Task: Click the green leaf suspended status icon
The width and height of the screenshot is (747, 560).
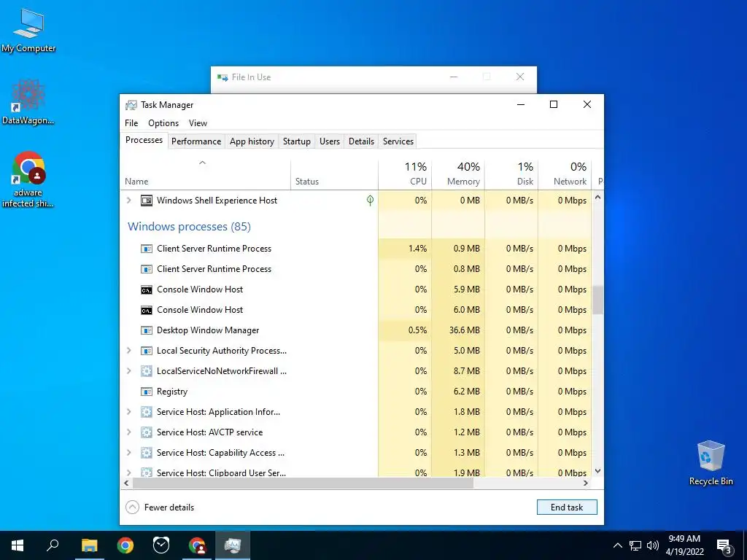Action: tap(370, 201)
